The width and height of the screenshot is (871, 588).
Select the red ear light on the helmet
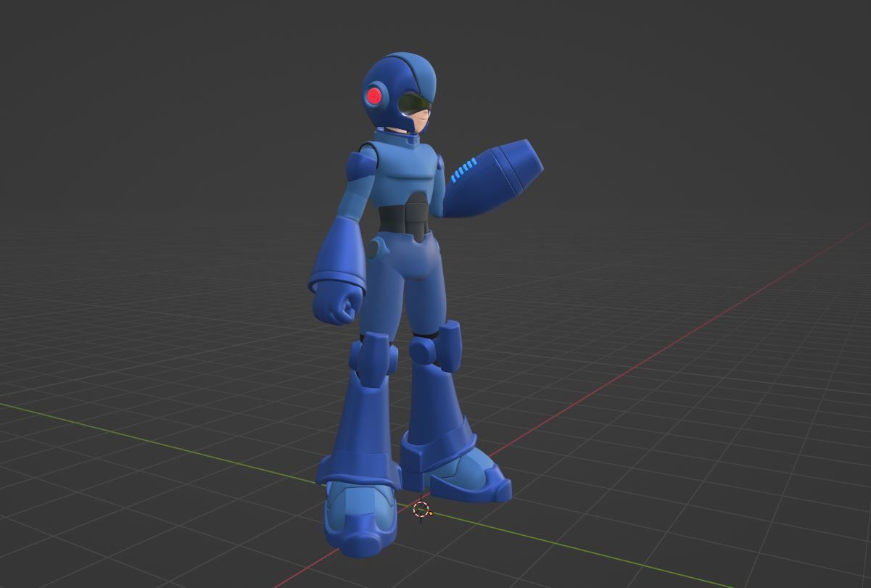[x=374, y=96]
